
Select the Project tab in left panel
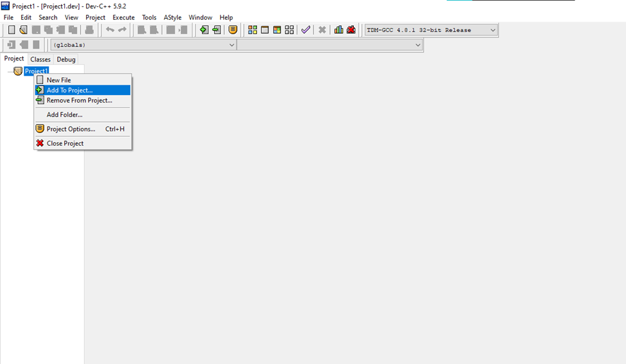point(14,58)
